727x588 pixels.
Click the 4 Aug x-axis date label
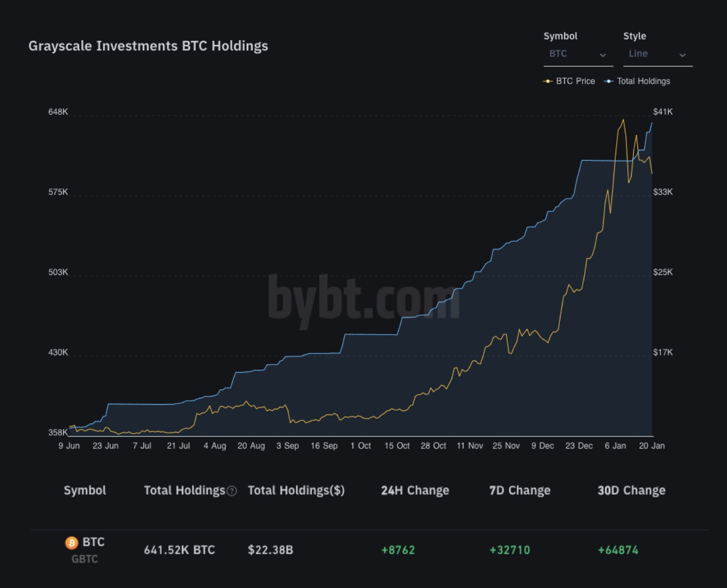coord(215,446)
